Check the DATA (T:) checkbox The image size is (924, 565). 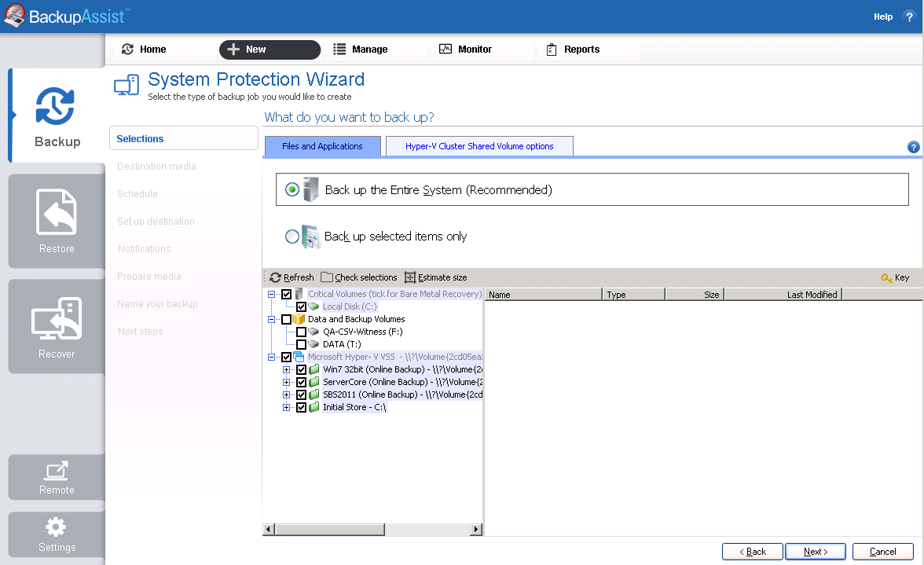(301, 345)
